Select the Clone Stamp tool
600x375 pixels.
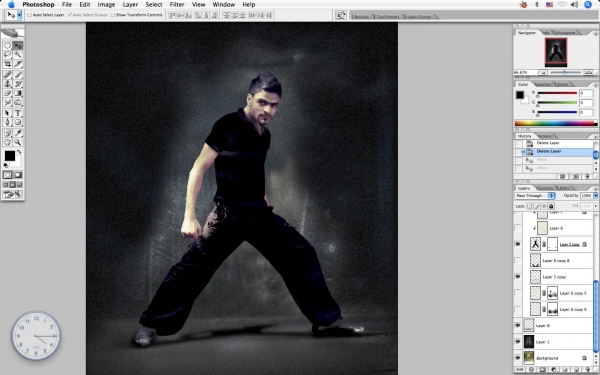[x=7, y=84]
